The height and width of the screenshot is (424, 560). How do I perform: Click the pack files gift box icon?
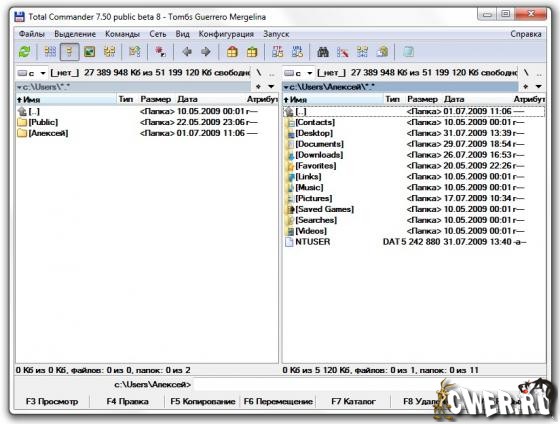[232, 52]
